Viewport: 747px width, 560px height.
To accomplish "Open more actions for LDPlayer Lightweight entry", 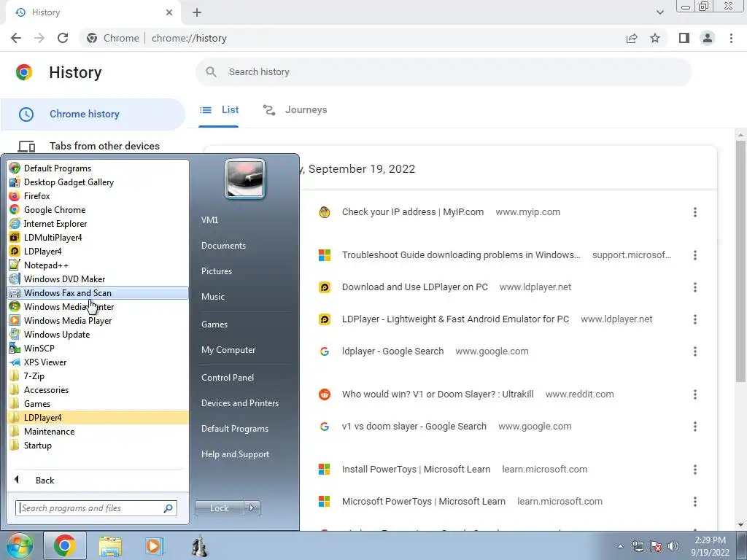I will click(695, 319).
